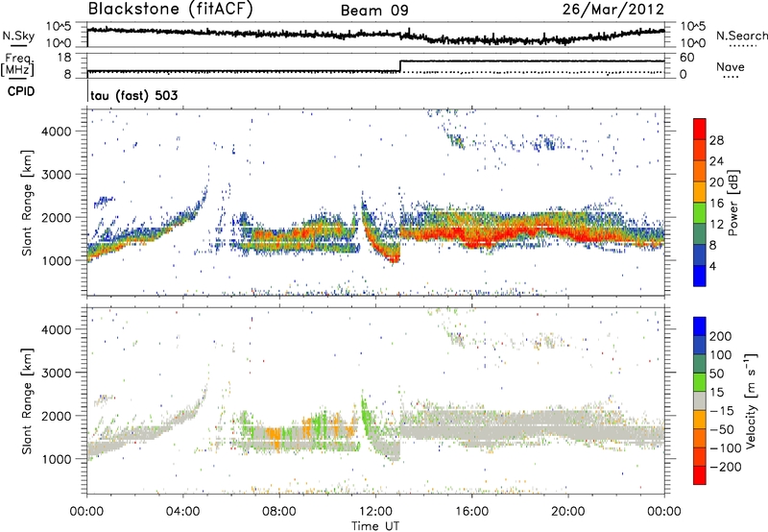Click the "−15" Velocity colorbar label
The image size is (768, 532).
pos(722,411)
